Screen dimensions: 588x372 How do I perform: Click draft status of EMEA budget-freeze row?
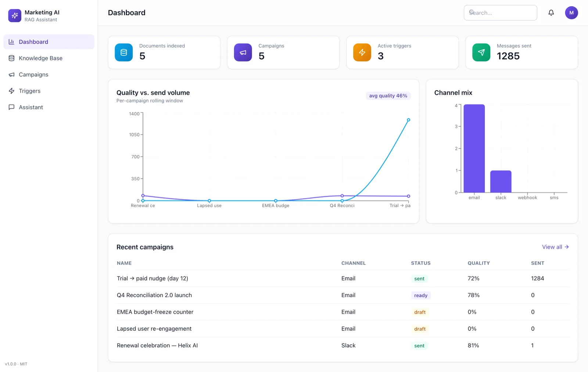tap(420, 312)
